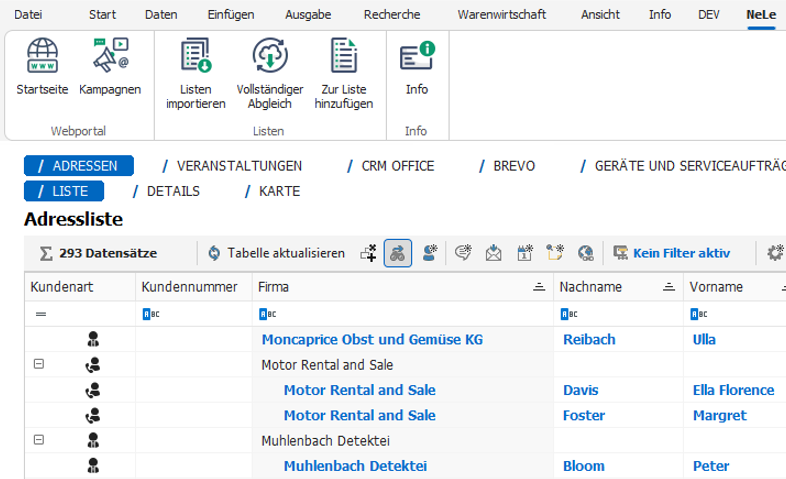
Task: Open the Muhlenbach Detektei link in Bloom row
Action: [x=355, y=466]
